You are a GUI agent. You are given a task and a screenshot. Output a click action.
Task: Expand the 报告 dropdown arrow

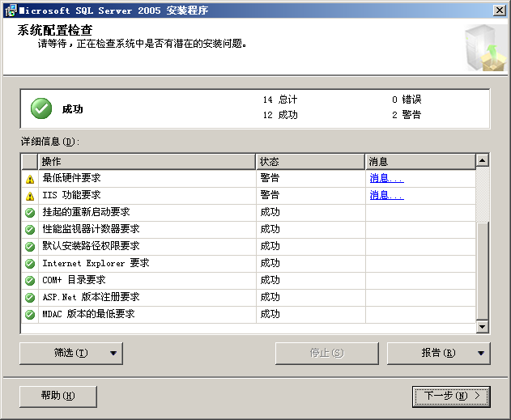click(481, 354)
